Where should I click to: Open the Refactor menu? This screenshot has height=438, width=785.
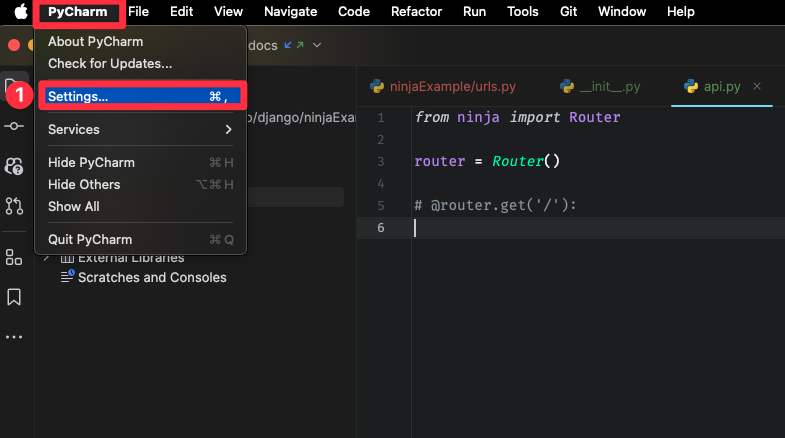(x=417, y=12)
